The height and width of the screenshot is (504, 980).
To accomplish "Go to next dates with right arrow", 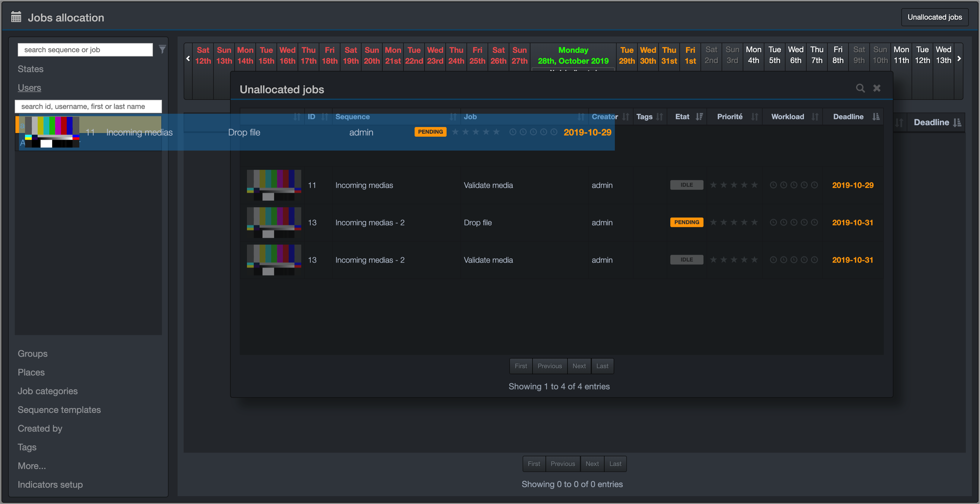I will [x=959, y=58].
